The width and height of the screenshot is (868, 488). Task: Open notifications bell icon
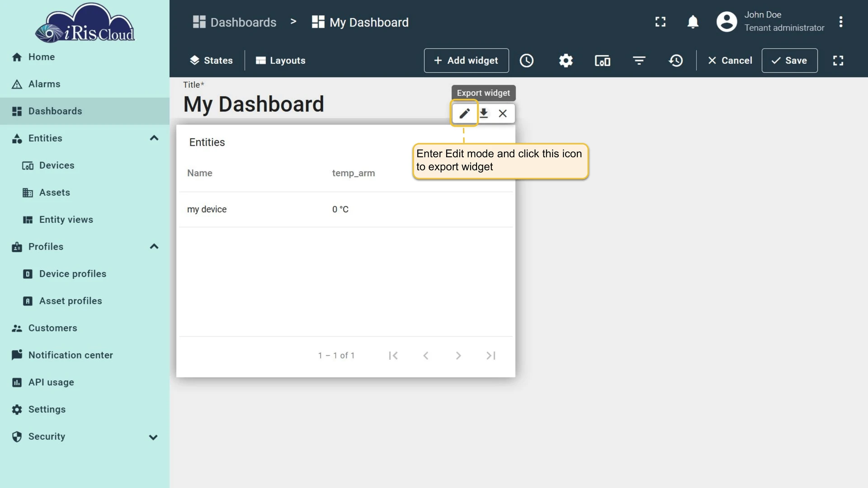(693, 22)
